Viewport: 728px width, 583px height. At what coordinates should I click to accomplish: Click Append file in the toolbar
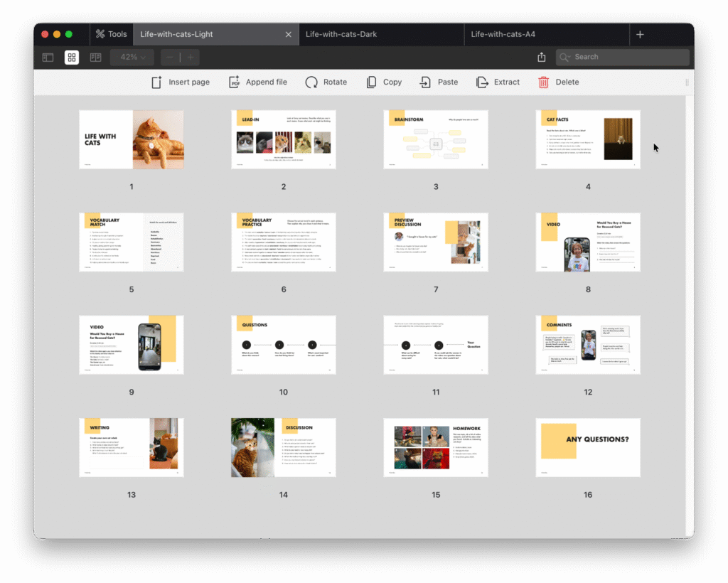(x=257, y=82)
